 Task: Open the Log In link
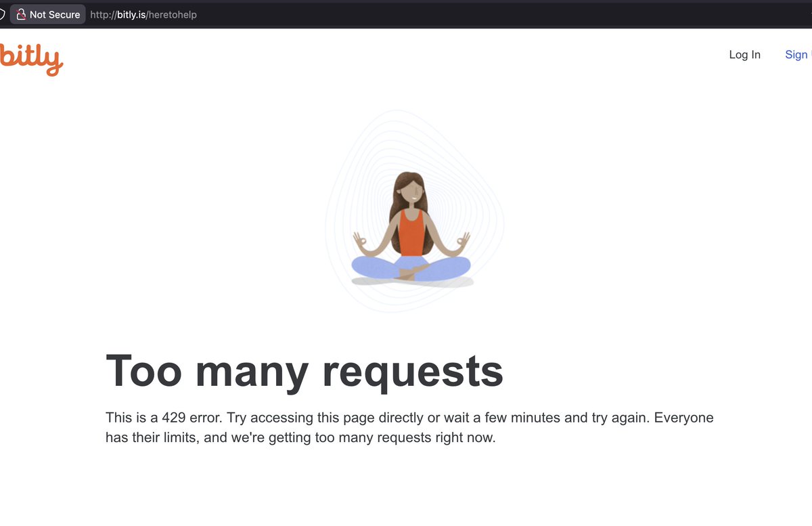tap(744, 55)
